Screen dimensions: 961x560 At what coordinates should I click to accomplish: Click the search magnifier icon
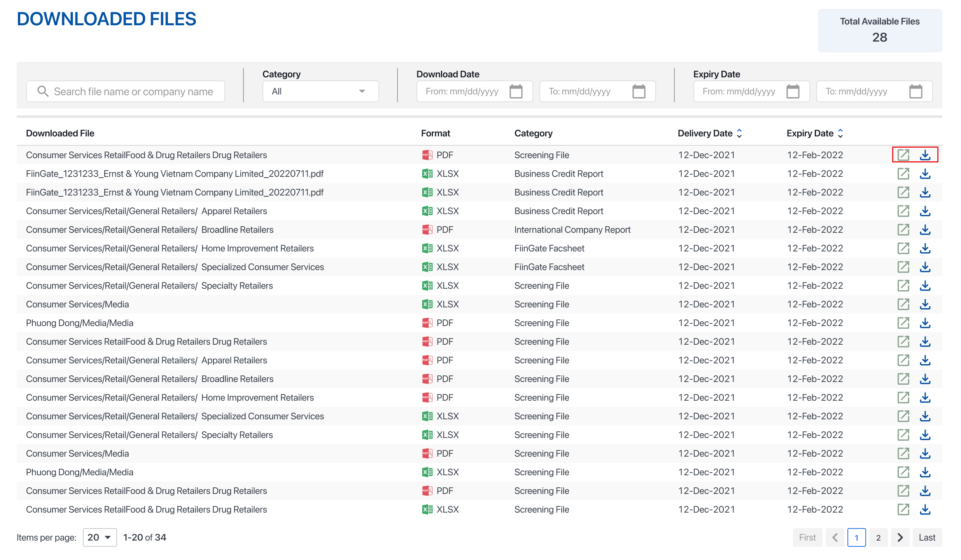click(x=43, y=92)
